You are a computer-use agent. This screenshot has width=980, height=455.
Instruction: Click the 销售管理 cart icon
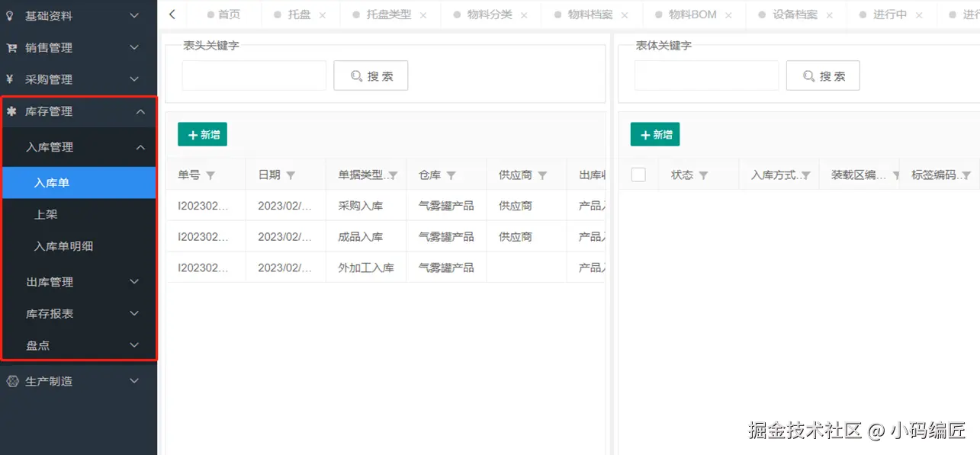pyautogui.click(x=11, y=47)
